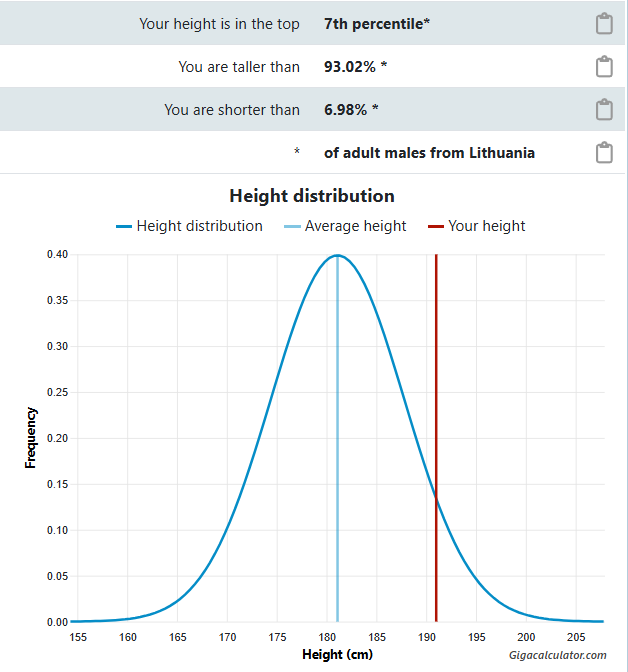The height and width of the screenshot is (672, 628).
Task: Click 'of adult males from Lithuania' text
Action: pyautogui.click(x=429, y=153)
